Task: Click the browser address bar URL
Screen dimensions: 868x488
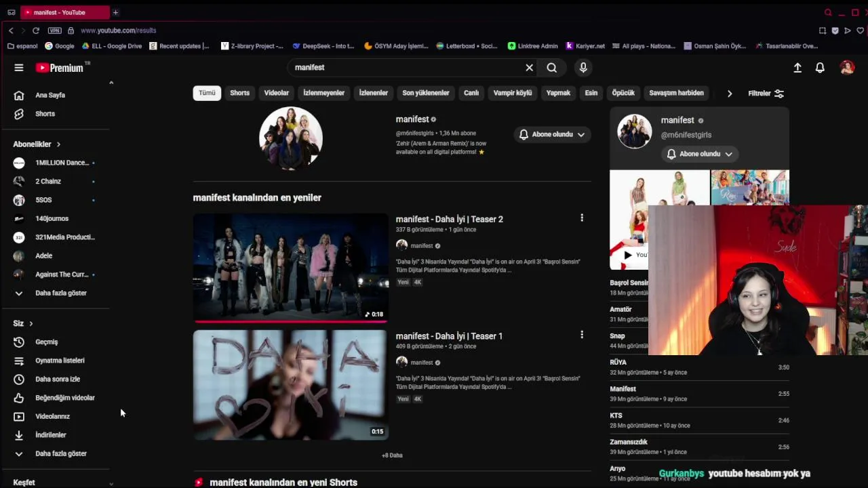Action: (x=119, y=30)
